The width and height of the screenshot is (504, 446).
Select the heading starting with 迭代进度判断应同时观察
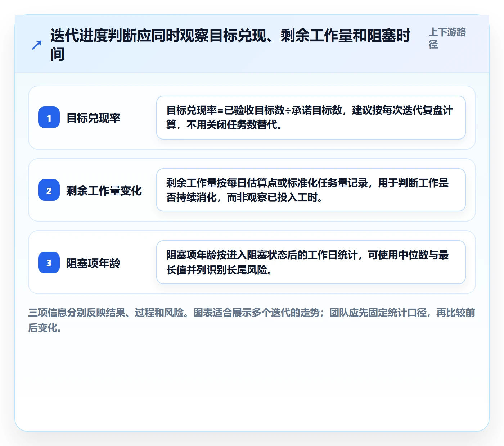pyautogui.click(x=230, y=45)
